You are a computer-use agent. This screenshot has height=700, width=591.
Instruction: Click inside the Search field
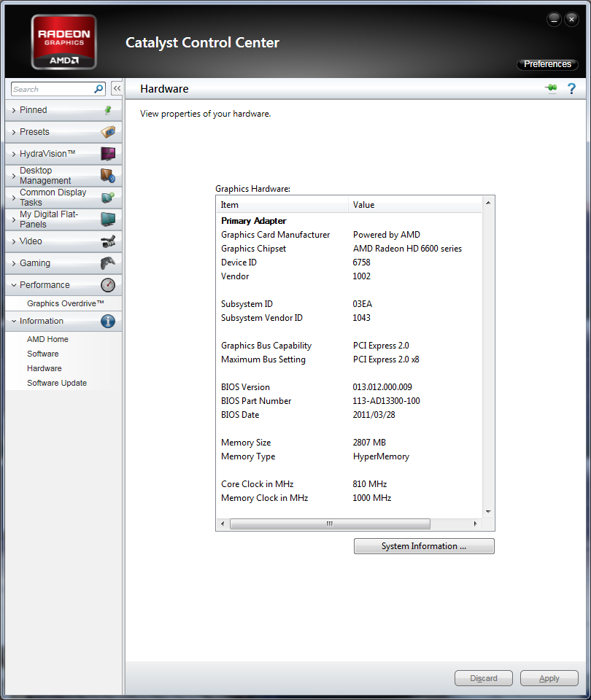tap(53, 89)
